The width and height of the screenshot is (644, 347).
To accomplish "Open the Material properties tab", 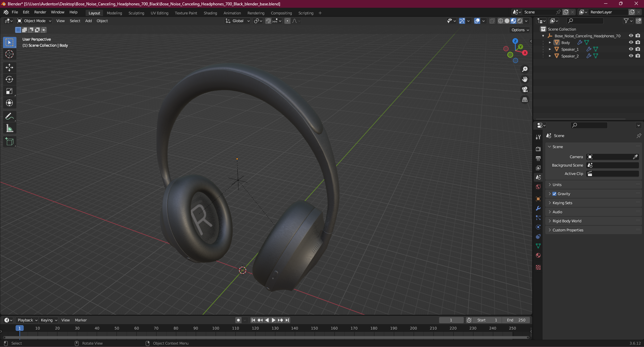I will pos(538,255).
